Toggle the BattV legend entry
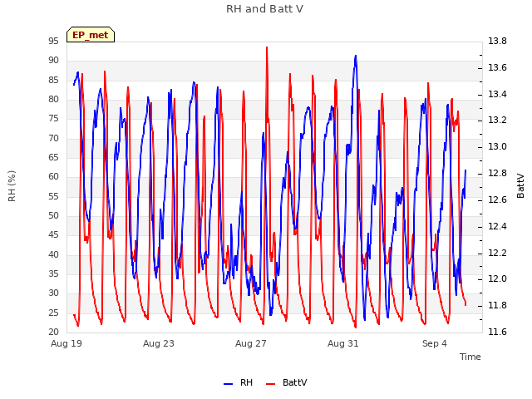532x399 pixels. click(x=286, y=382)
